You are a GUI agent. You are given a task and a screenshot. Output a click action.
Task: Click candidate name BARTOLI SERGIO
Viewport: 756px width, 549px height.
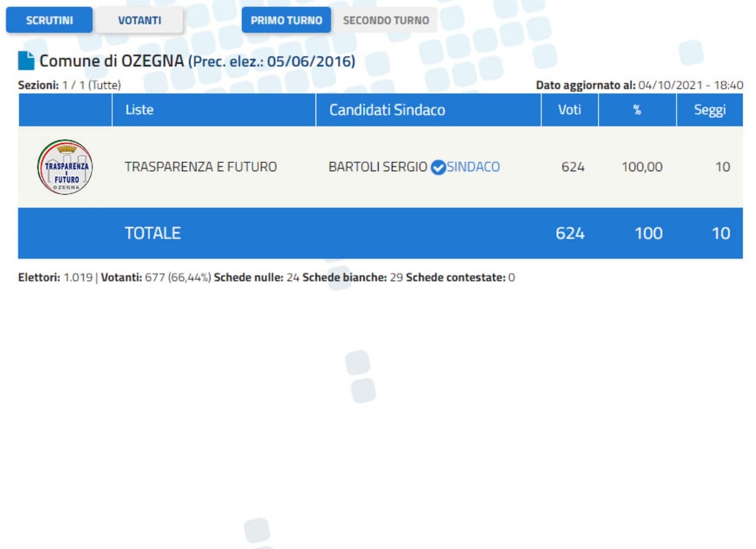coord(378,167)
